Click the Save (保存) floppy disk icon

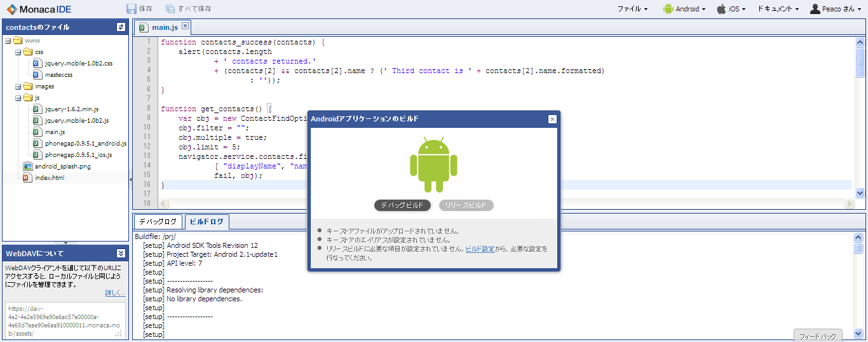[x=132, y=9]
